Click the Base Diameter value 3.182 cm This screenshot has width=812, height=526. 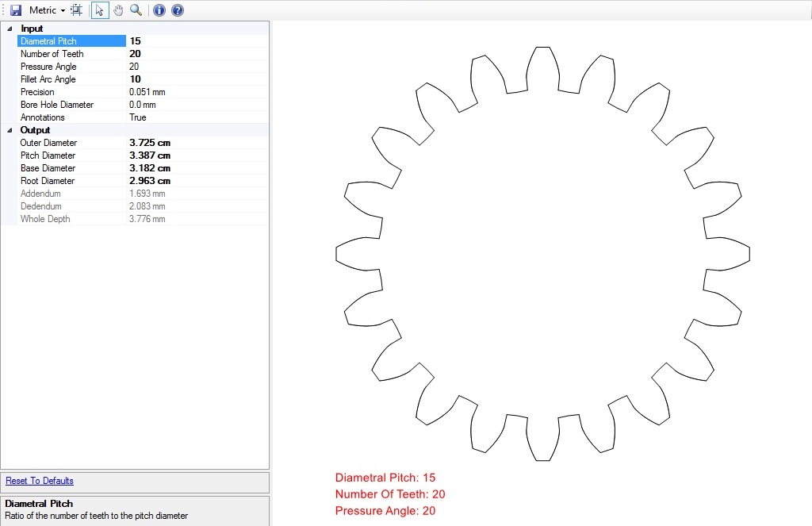(x=150, y=168)
